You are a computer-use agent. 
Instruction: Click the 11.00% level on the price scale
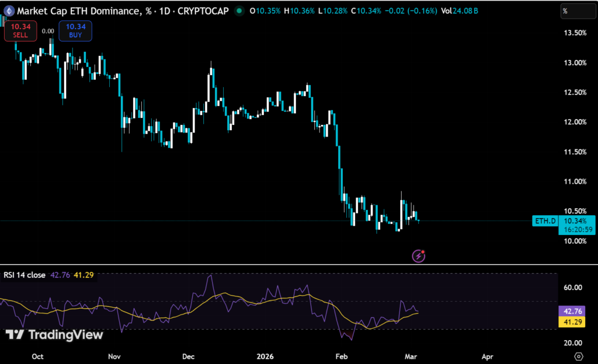(576, 181)
